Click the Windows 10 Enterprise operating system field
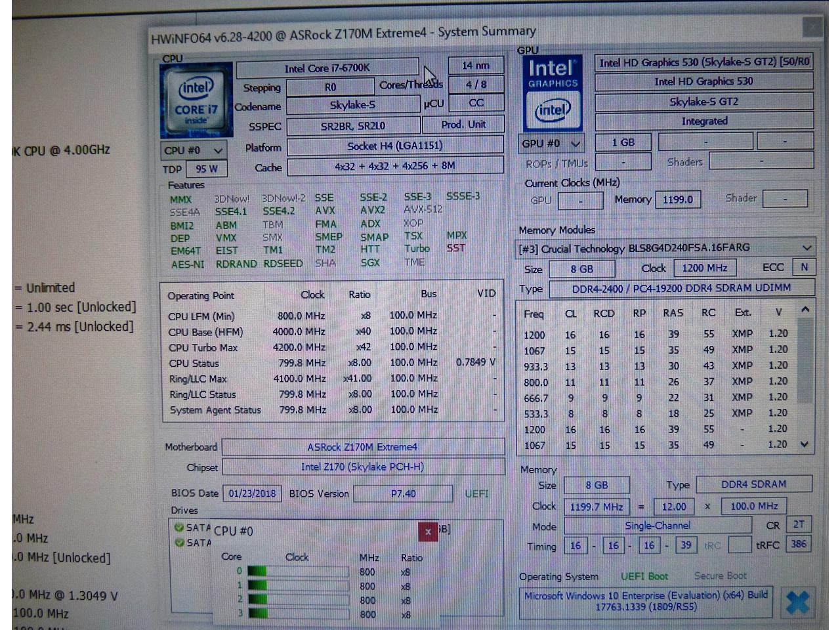 (645, 601)
